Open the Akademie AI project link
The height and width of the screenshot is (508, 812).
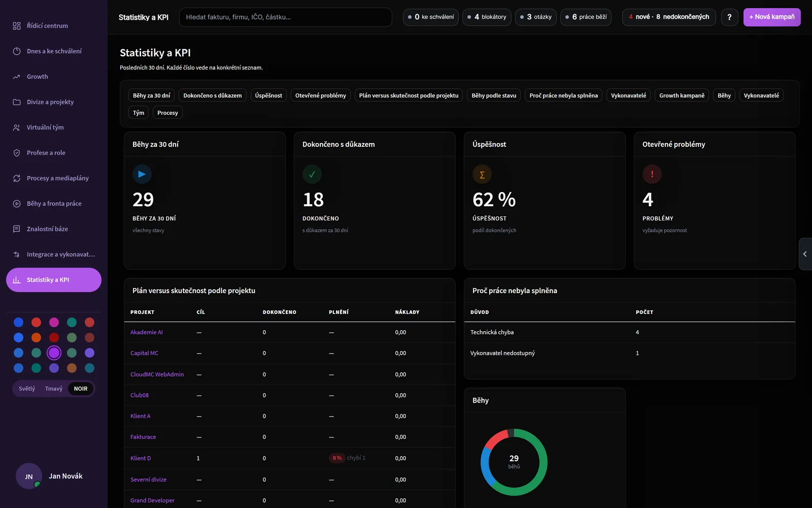click(147, 332)
